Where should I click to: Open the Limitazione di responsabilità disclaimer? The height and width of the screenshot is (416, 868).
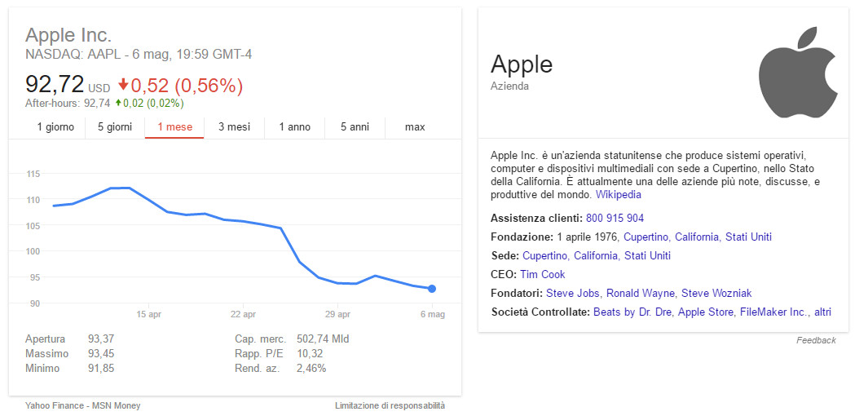click(x=390, y=405)
